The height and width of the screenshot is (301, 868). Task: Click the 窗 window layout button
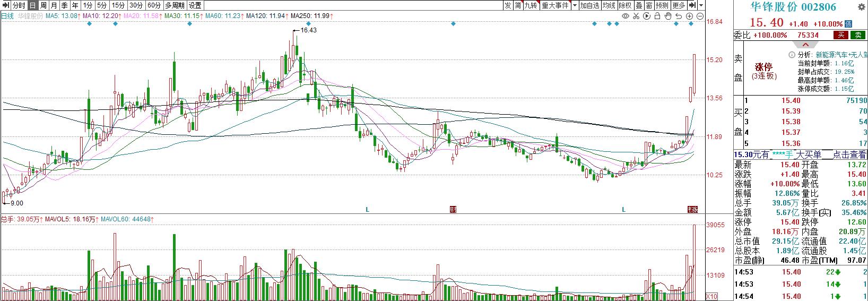(649, 5)
